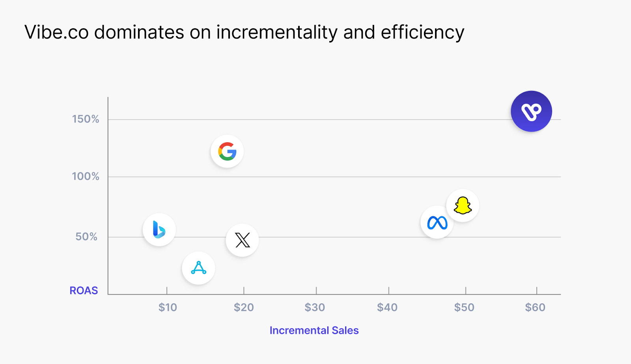Click the $20 x-axis label

click(x=244, y=308)
